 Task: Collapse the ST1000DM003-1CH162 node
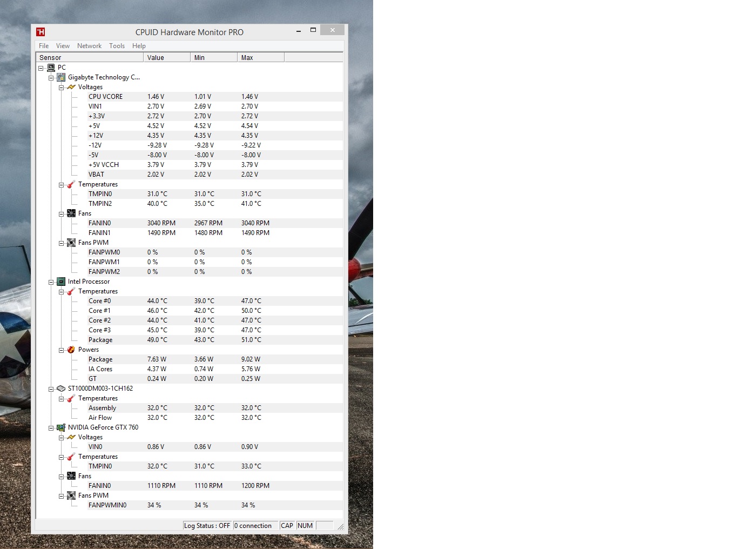51,389
